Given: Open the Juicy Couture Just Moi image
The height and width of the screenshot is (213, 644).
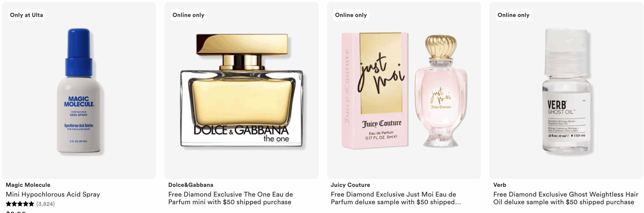Looking at the screenshot, I should pos(404,91).
